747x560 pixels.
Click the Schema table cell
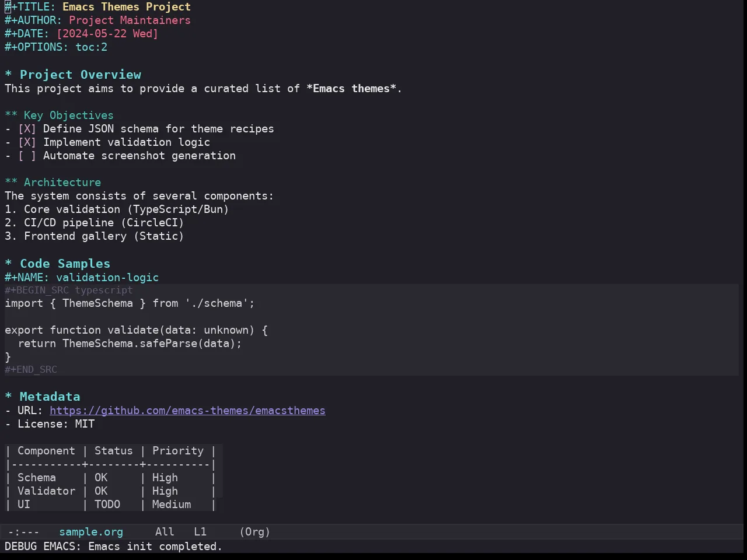click(x=37, y=478)
